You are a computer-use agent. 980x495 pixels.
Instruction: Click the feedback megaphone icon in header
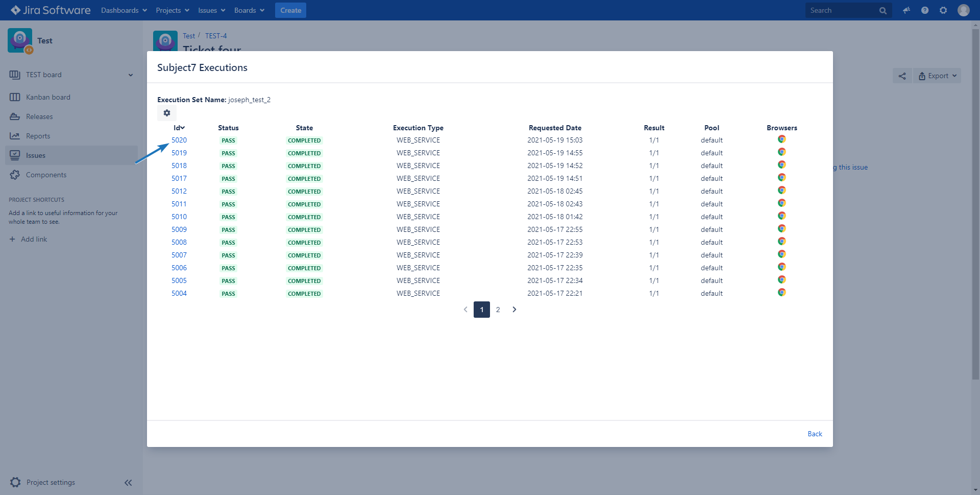point(906,10)
